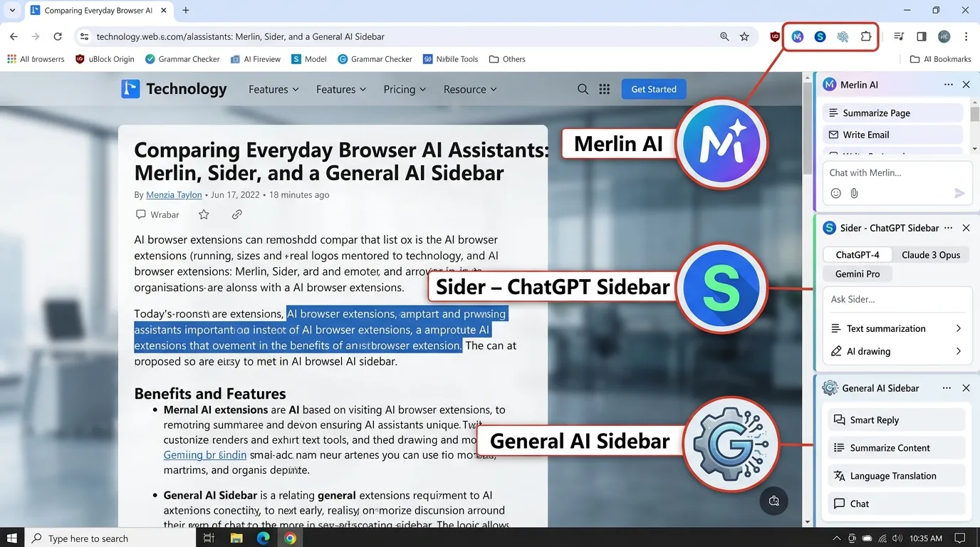Open the Merlin AI panel more options
Image resolution: width=980 pixels, height=547 pixels.
click(948, 85)
